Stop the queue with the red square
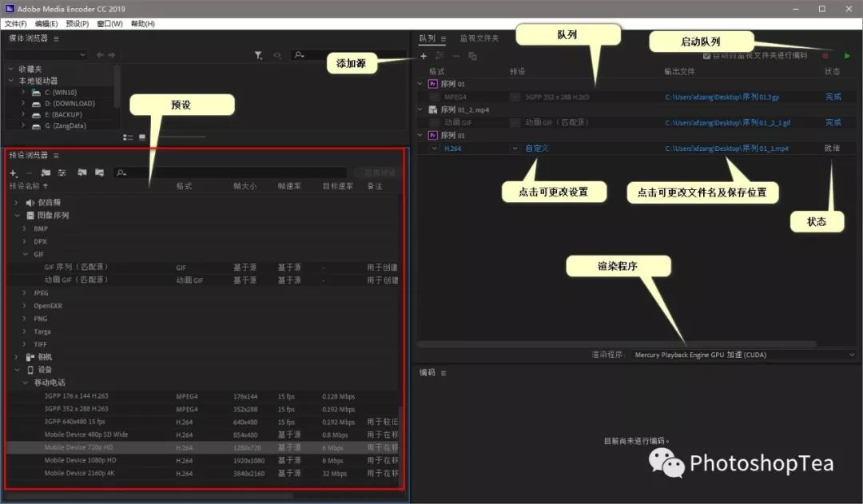863x504 pixels. [x=825, y=56]
